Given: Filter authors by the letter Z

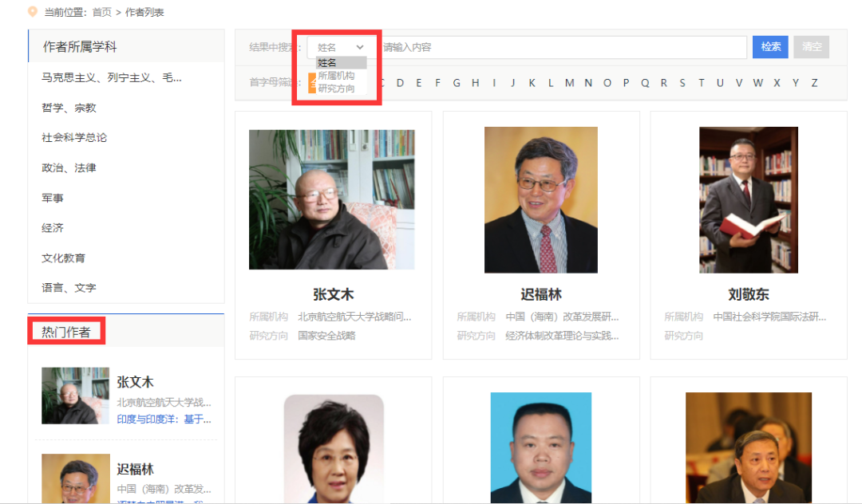Looking at the screenshot, I should coord(813,82).
